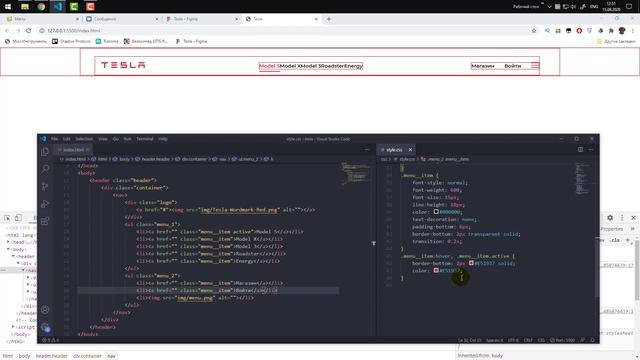The height and width of the screenshot is (360, 640).
Task: Click the Split Editor icon beside style.css
Action: (x=580, y=150)
